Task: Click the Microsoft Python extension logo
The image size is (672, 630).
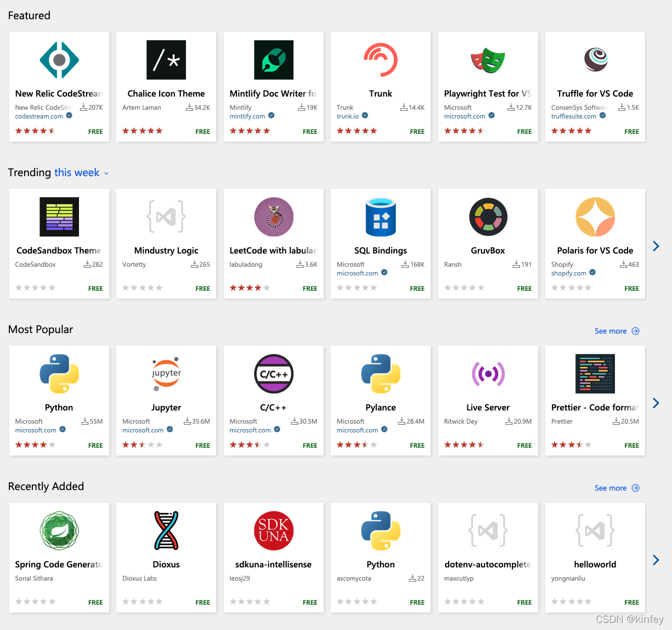Action: [x=59, y=374]
